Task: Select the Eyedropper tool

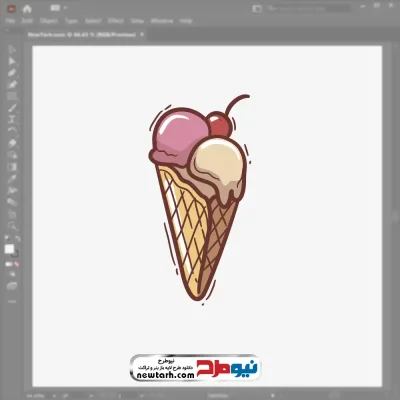Action: (x=12, y=179)
